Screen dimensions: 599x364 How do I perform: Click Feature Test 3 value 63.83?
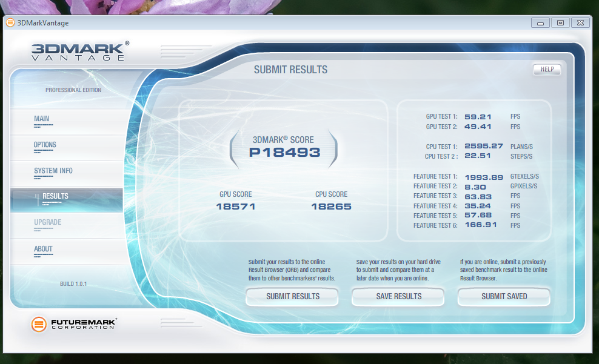coord(478,197)
